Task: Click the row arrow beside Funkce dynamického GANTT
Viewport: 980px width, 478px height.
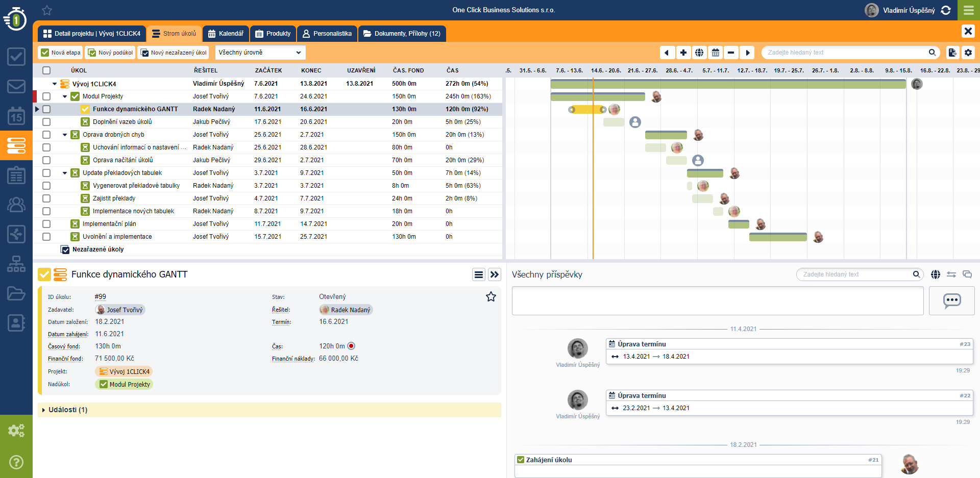Action: pos(37,109)
